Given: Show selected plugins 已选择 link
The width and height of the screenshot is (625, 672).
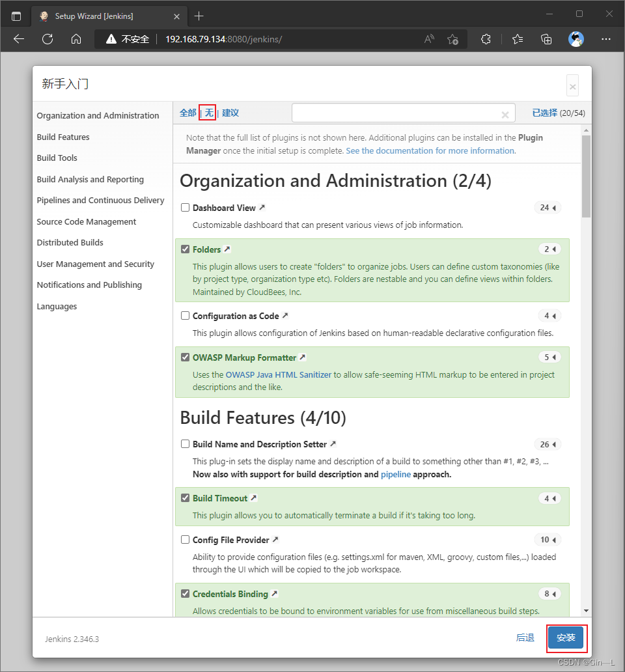Looking at the screenshot, I should [x=544, y=113].
